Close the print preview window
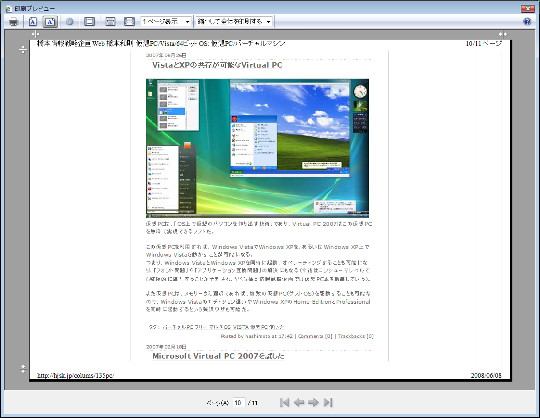 pyautogui.click(x=527, y=8)
